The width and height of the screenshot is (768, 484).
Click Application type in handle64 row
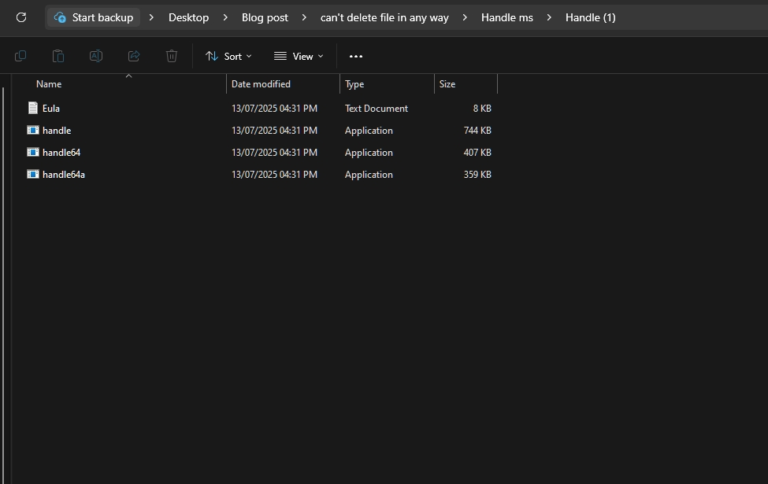[x=369, y=152]
